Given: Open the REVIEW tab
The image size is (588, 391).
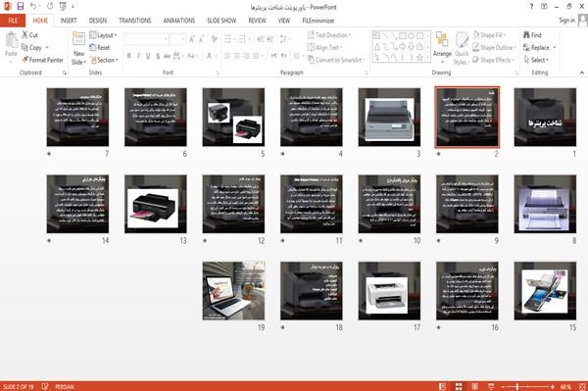Looking at the screenshot, I should click(257, 21).
